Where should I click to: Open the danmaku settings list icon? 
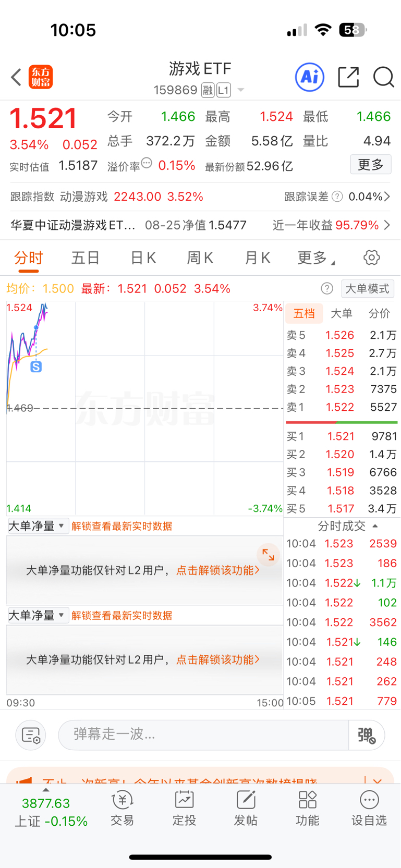(31, 735)
